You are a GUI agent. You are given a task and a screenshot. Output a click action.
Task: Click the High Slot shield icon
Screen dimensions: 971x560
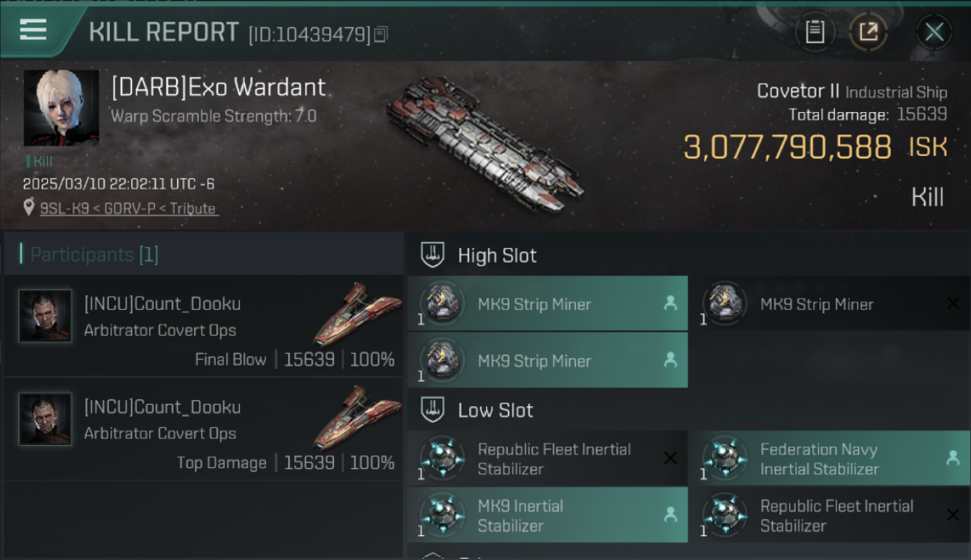(433, 255)
